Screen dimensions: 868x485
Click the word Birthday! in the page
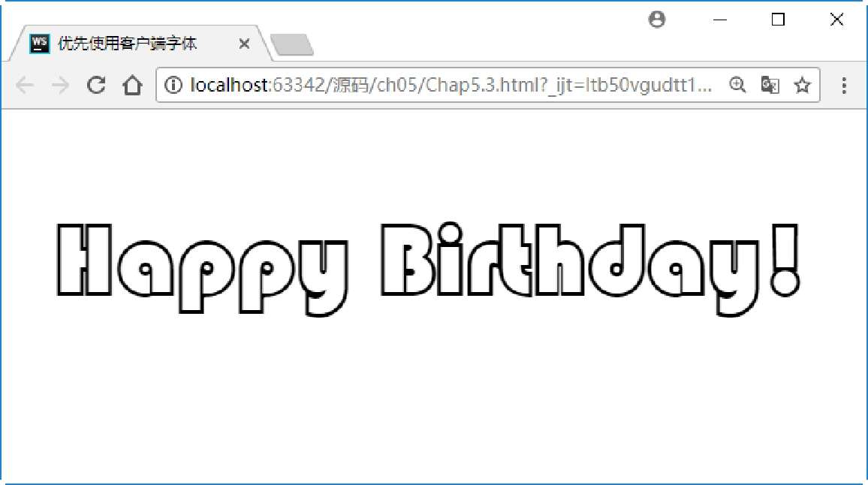591,269
